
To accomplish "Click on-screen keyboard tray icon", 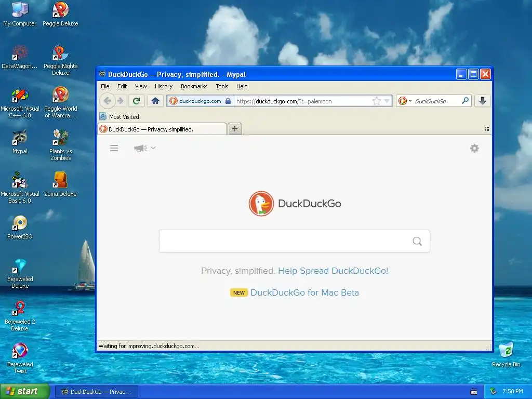I will coord(474,392).
